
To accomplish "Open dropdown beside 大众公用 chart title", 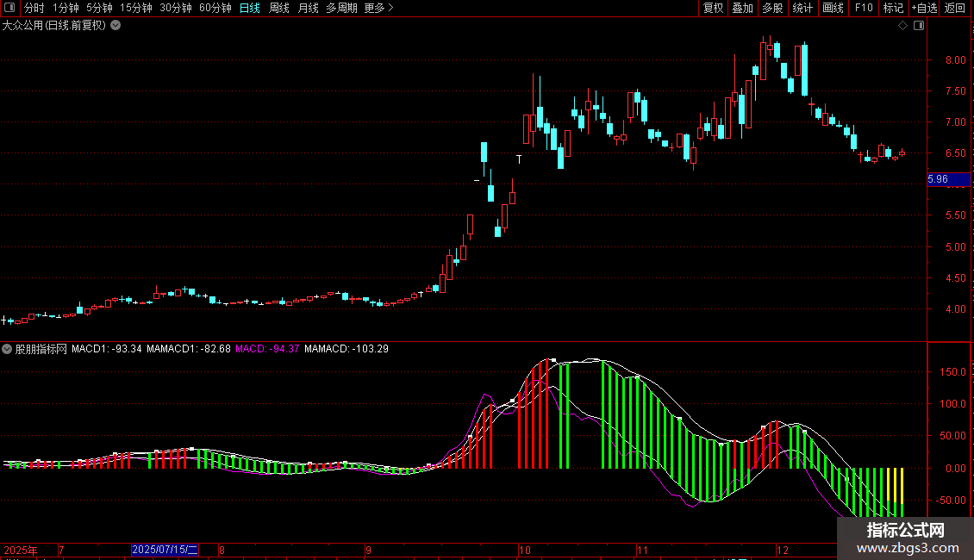I will pyautogui.click(x=116, y=26).
